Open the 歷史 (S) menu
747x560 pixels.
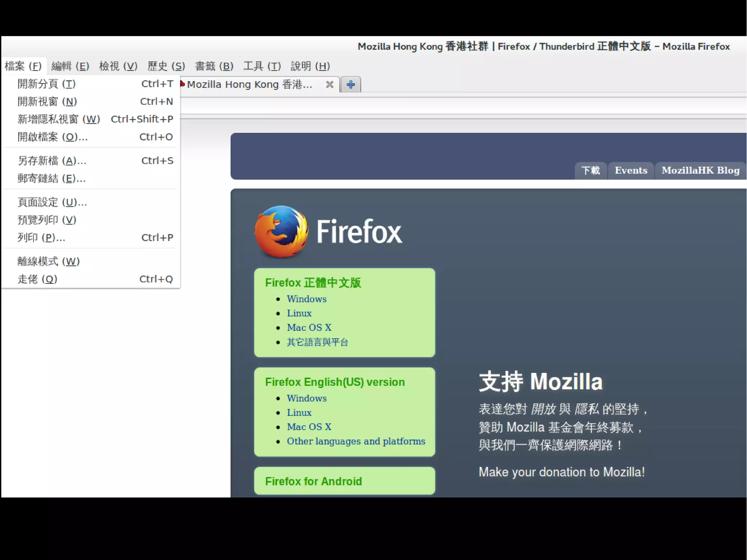click(166, 66)
